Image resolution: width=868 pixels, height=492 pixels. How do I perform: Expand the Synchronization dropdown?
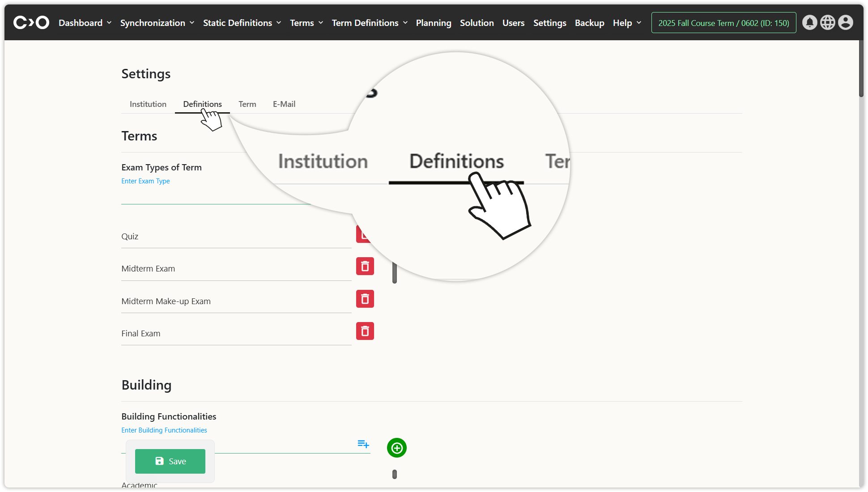pyautogui.click(x=157, y=23)
